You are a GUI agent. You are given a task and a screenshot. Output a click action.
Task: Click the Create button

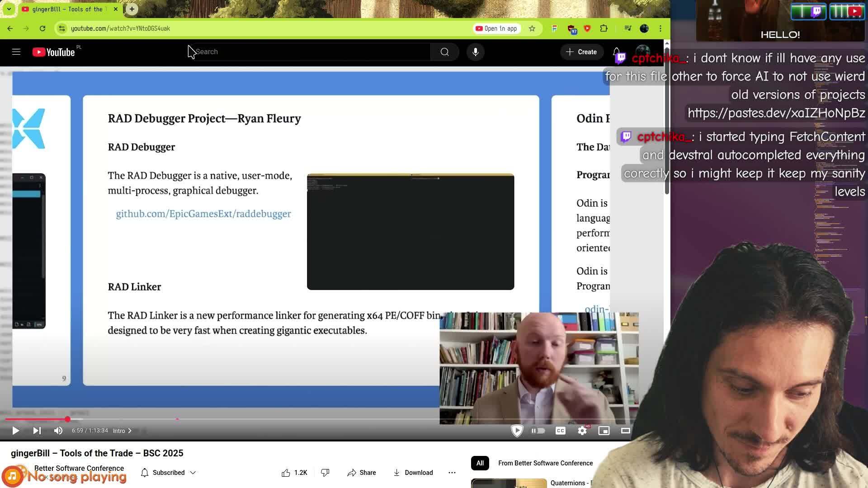[x=581, y=52]
